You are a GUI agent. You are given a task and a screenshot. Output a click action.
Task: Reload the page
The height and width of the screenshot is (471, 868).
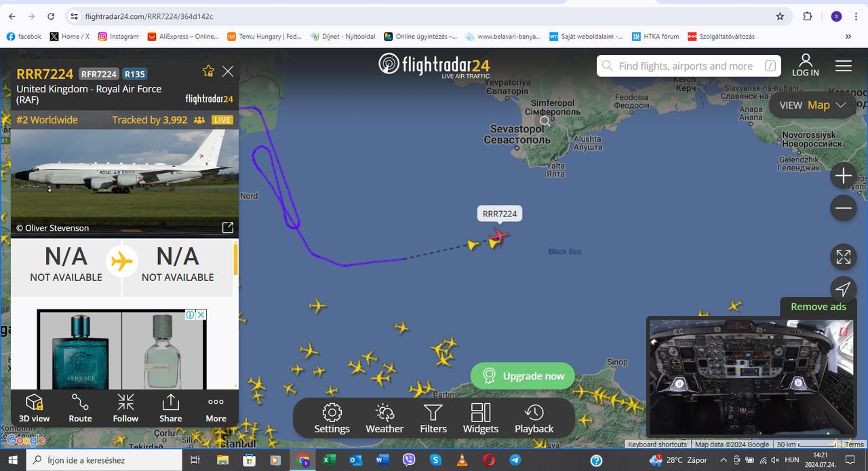point(52,16)
